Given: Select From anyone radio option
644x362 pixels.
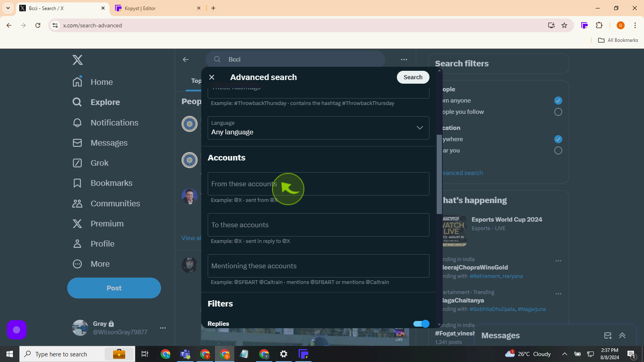Looking at the screenshot, I should 558,101.
